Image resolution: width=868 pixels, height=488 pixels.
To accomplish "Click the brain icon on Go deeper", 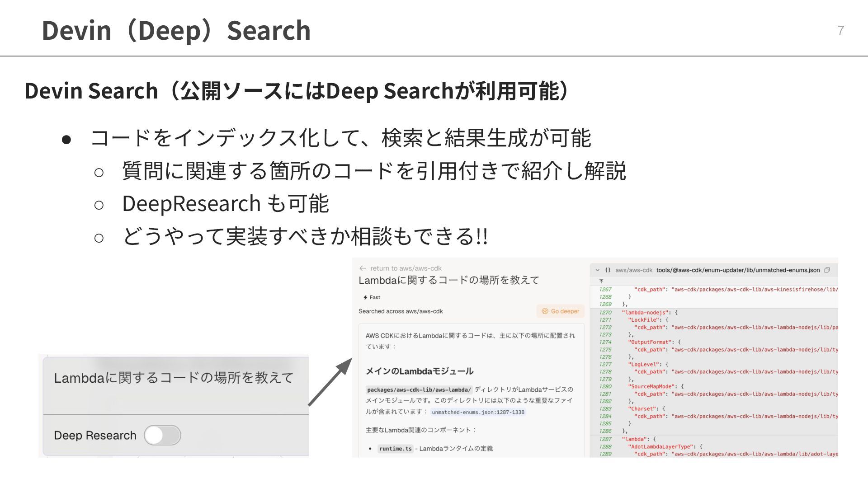I will pyautogui.click(x=545, y=311).
